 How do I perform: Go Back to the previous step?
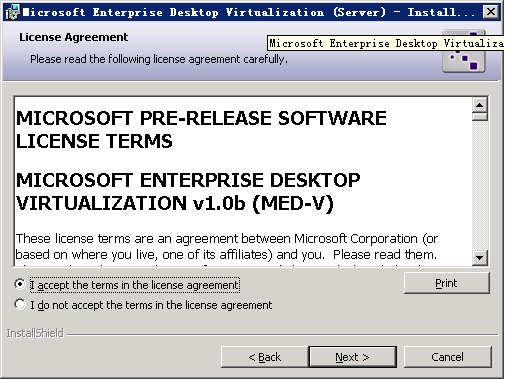click(x=265, y=357)
